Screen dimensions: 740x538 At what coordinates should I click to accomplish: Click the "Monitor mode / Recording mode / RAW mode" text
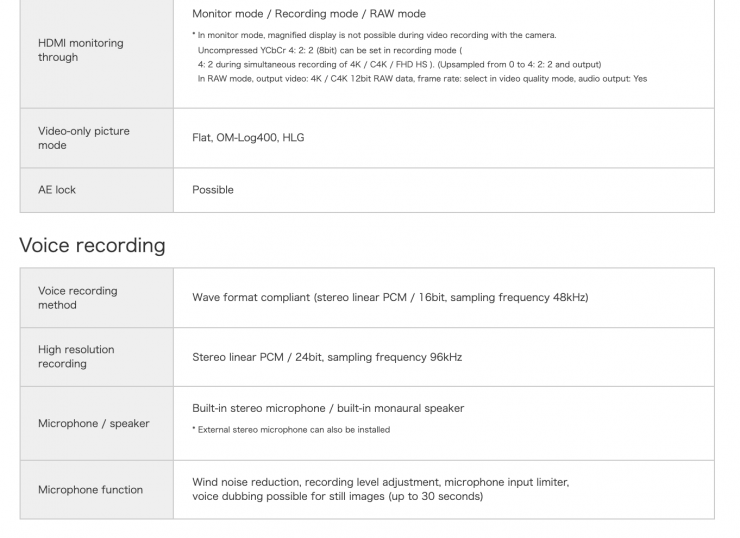tap(308, 14)
